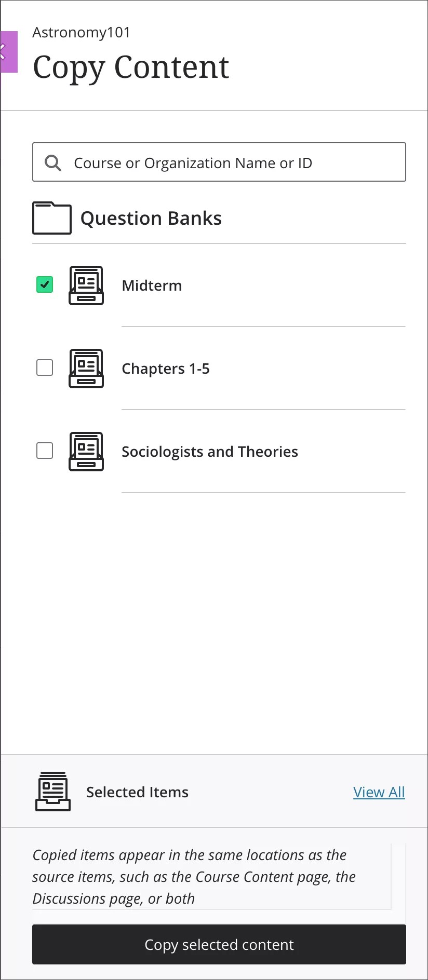
Task: Select the Sociologists and Theories label
Action: point(209,452)
